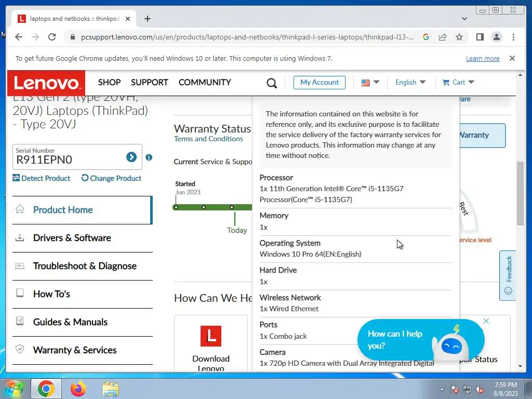Click the serial number info icon
532x399 pixels.
(x=149, y=157)
